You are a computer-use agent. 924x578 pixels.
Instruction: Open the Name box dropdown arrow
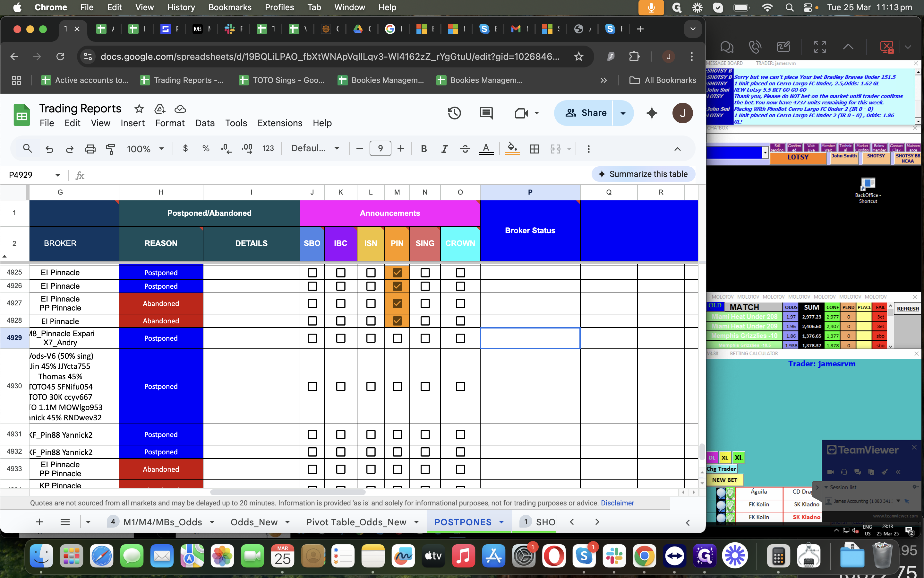tap(58, 175)
